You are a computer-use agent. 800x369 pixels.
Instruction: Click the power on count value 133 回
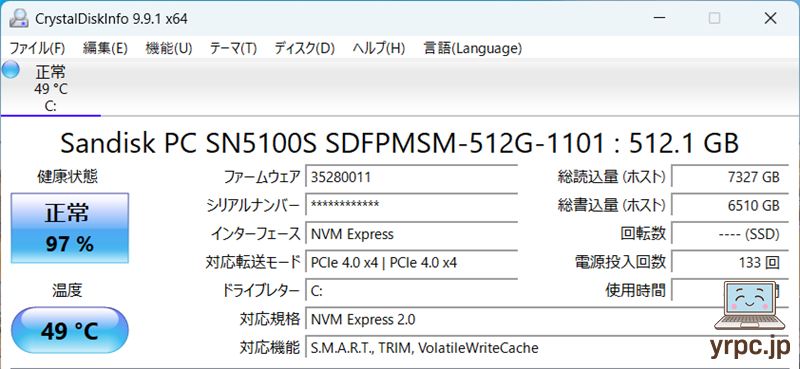pyautogui.click(x=729, y=263)
